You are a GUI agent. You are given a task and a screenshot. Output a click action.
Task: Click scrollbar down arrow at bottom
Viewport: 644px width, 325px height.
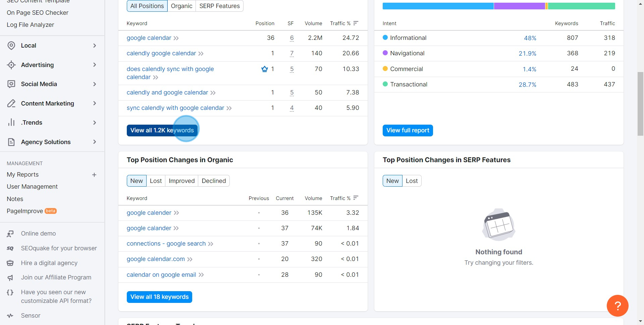coord(640,321)
